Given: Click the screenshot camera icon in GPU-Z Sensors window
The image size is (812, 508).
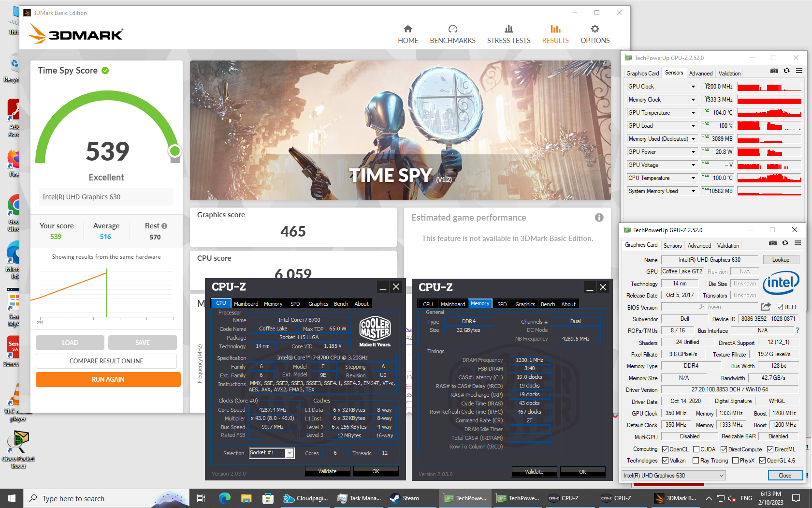Looking at the screenshot, I should point(774,71).
